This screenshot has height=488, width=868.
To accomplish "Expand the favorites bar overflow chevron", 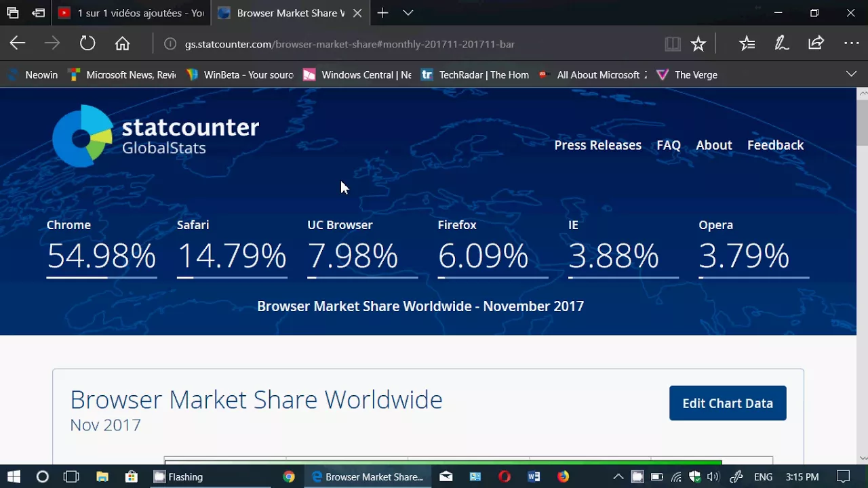I will (851, 74).
